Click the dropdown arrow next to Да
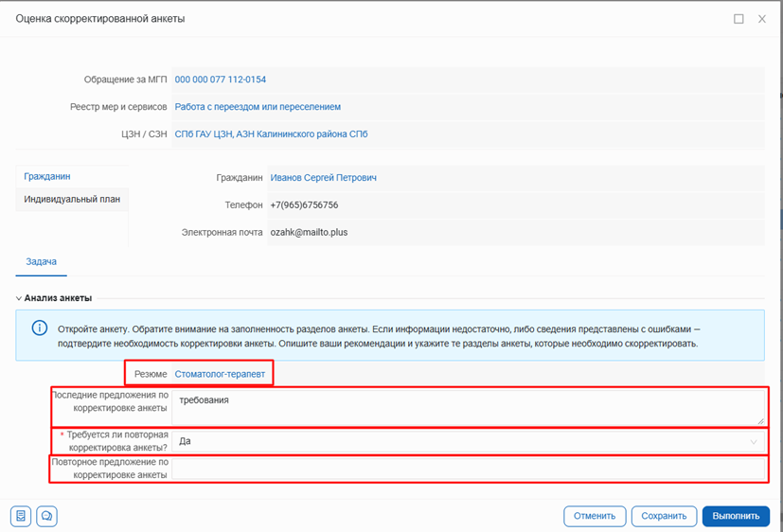 click(754, 441)
